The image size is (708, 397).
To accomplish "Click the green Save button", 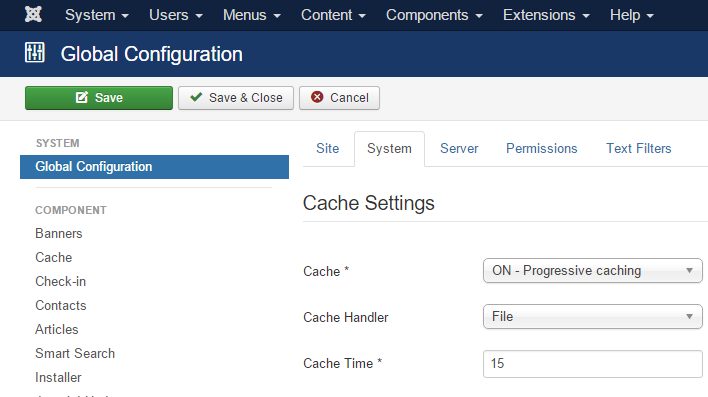I will pos(99,98).
